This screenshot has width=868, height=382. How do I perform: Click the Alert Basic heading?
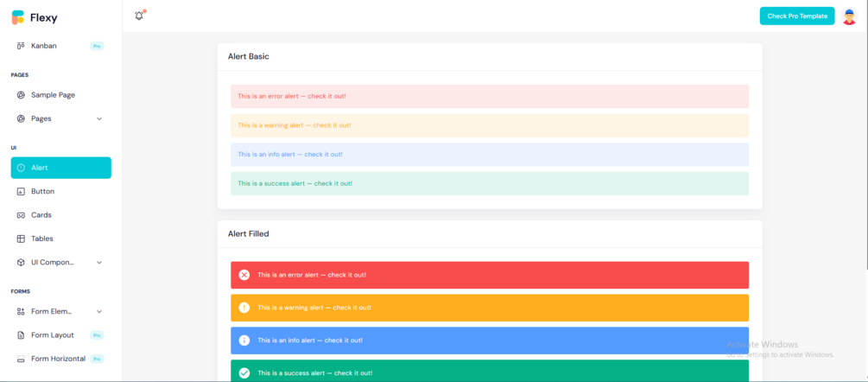pyautogui.click(x=249, y=56)
